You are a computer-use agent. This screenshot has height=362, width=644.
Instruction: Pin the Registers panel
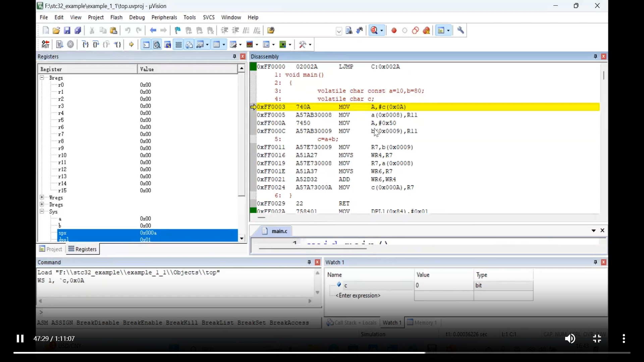(234, 57)
